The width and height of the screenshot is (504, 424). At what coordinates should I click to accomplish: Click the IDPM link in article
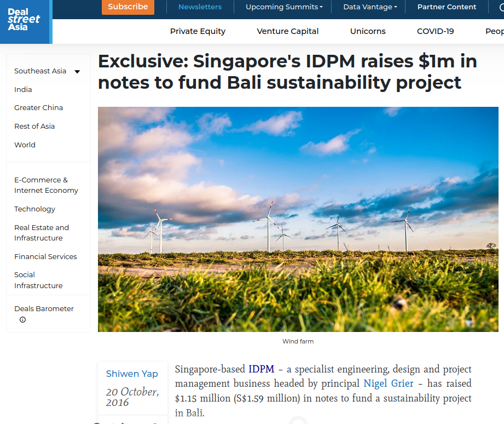261,369
